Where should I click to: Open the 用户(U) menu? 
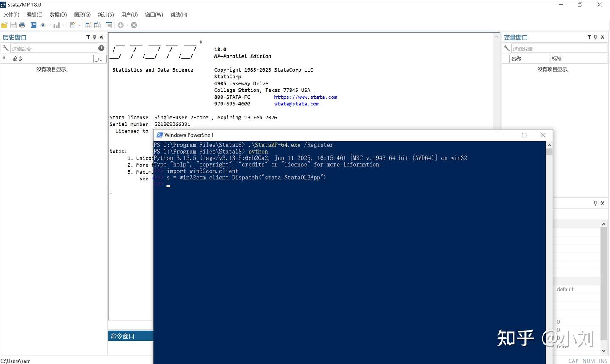129,15
